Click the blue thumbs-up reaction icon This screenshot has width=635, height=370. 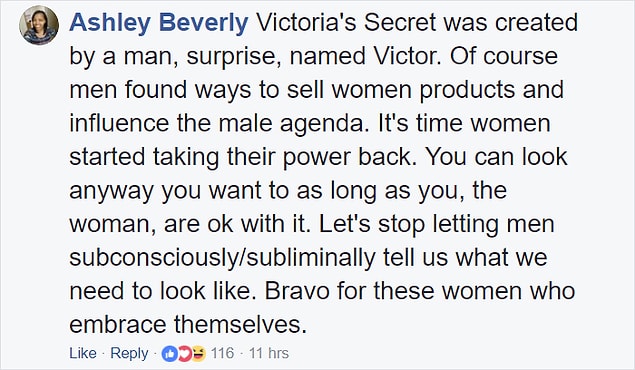click(169, 354)
